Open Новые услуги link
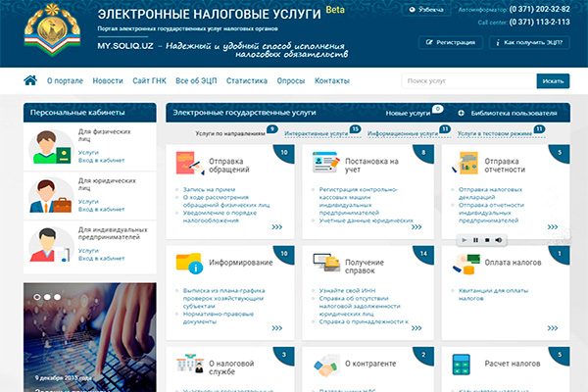 [x=408, y=113]
